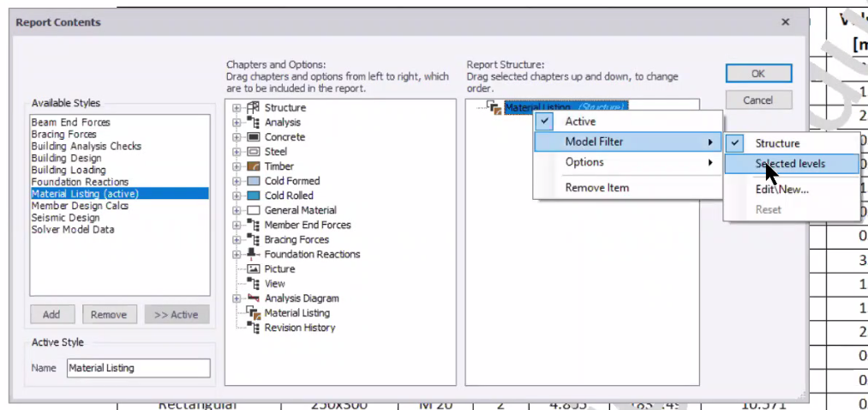Image resolution: width=868 pixels, height=410 pixels.
Task: Click Material Listing icon in Report Structure
Action: (x=494, y=107)
